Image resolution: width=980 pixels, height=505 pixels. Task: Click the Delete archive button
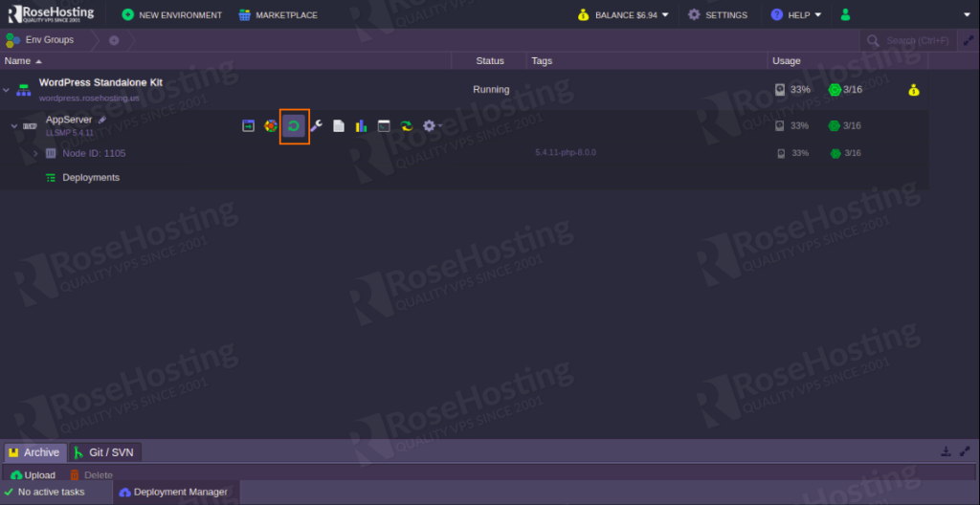point(91,475)
